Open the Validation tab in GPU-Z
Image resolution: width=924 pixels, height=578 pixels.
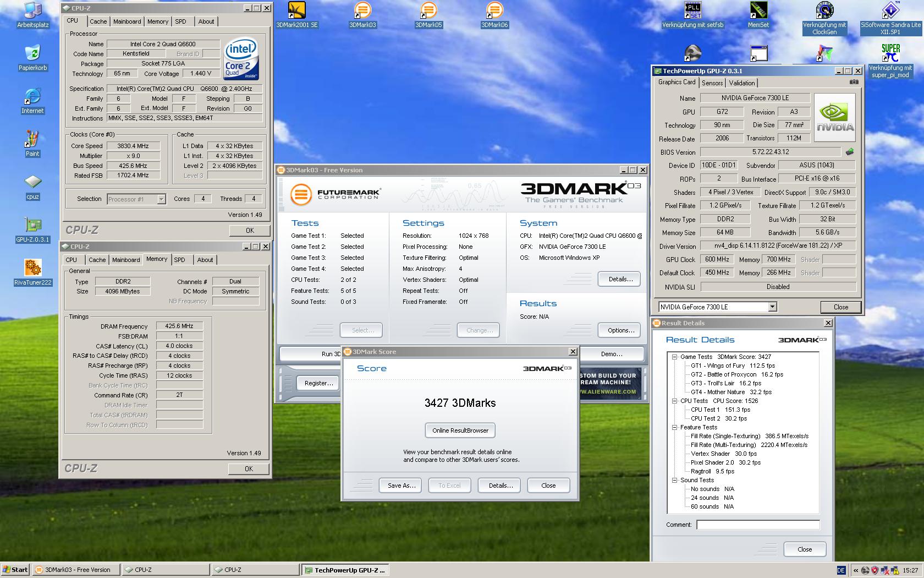pos(742,83)
